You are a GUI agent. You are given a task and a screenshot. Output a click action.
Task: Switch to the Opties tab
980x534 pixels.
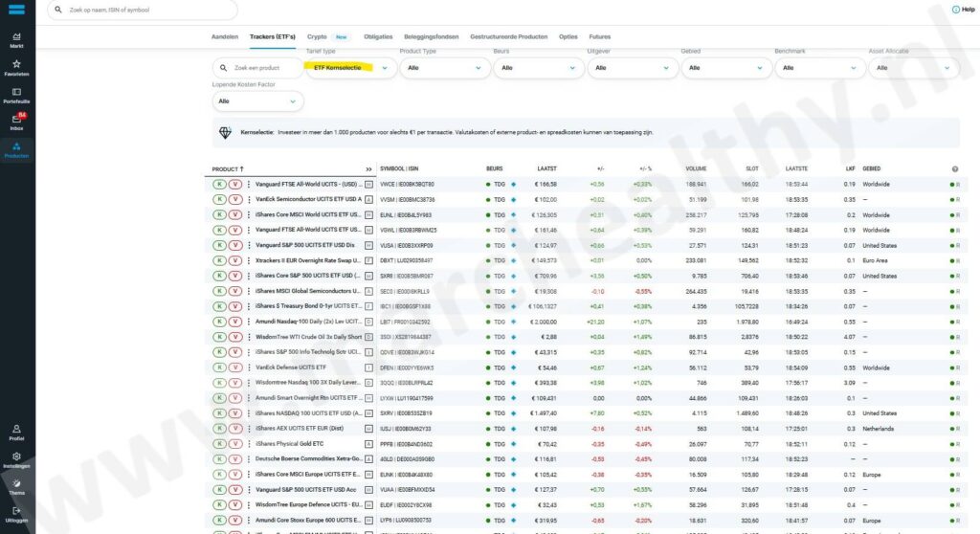tap(568, 37)
